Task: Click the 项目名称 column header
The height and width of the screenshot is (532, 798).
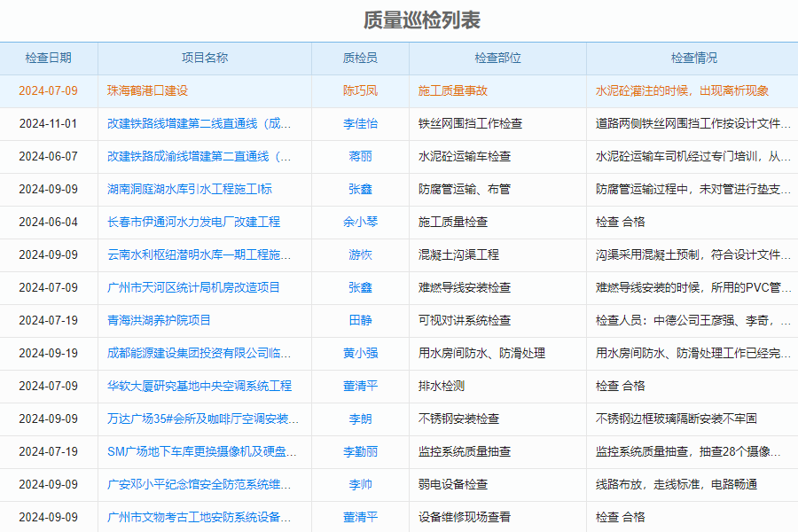Action: click(205, 58)
